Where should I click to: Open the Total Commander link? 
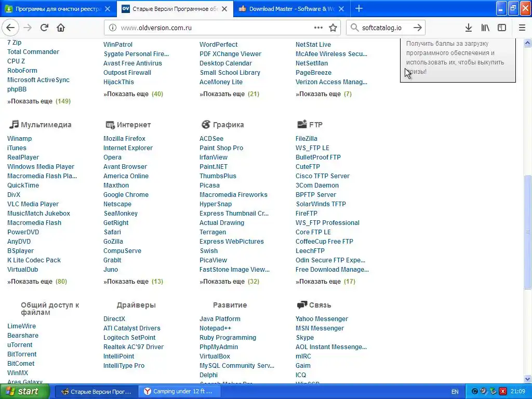click(33, 52)
